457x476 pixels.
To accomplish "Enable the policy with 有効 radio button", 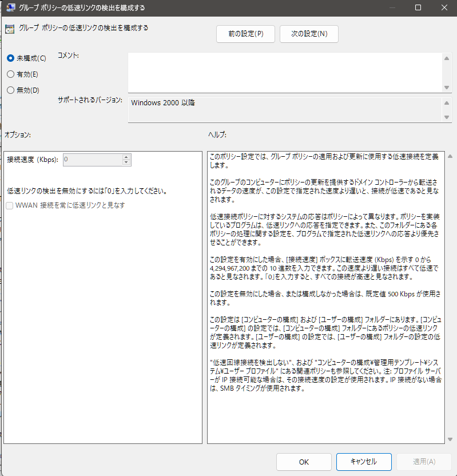I will 10,74.
